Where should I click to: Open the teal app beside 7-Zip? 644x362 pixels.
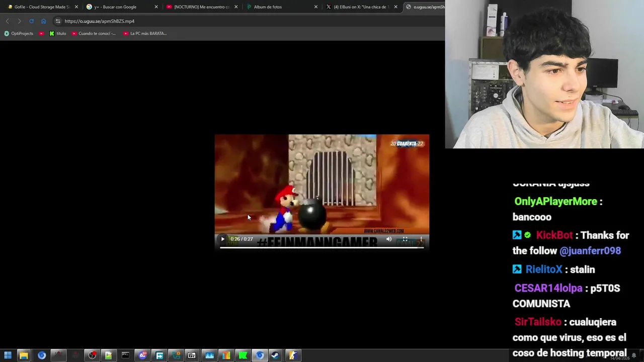pyautogui.click(x=176, y=355)
